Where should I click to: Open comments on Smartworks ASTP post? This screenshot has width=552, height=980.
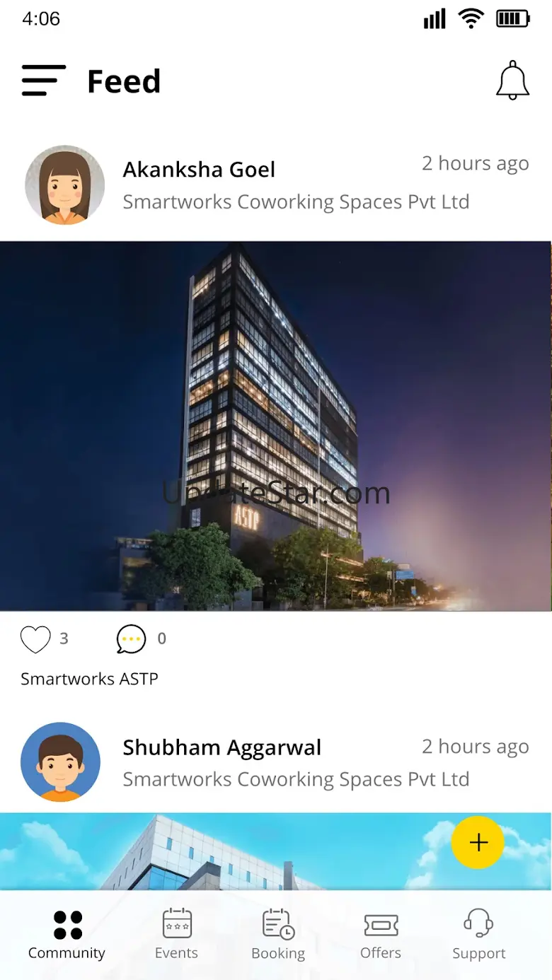[131, 639]
